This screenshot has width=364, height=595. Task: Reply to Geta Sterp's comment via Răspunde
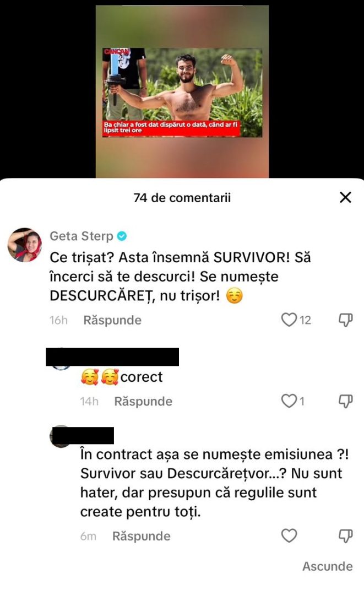[x=112, y=320]
